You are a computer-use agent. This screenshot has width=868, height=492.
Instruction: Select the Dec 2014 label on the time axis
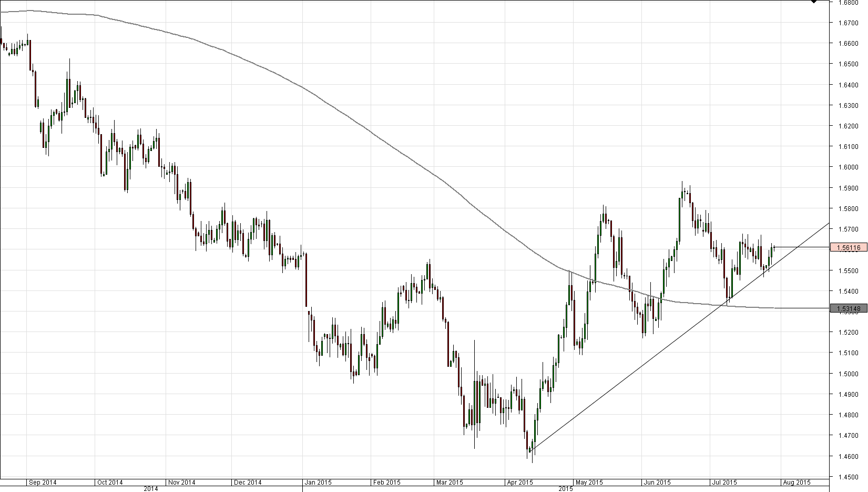pyautogui.click(x=248, y=482)
